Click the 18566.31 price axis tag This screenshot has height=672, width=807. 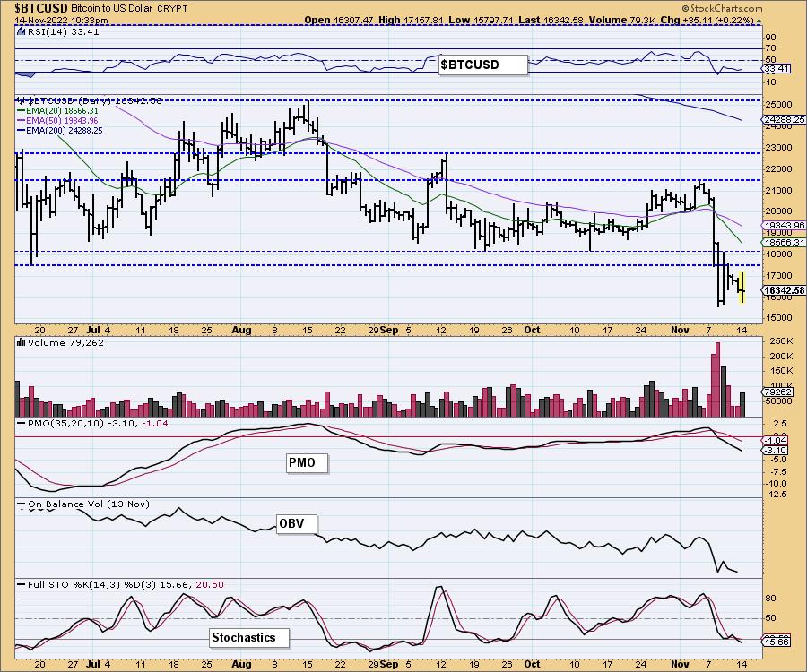(783, 242)
